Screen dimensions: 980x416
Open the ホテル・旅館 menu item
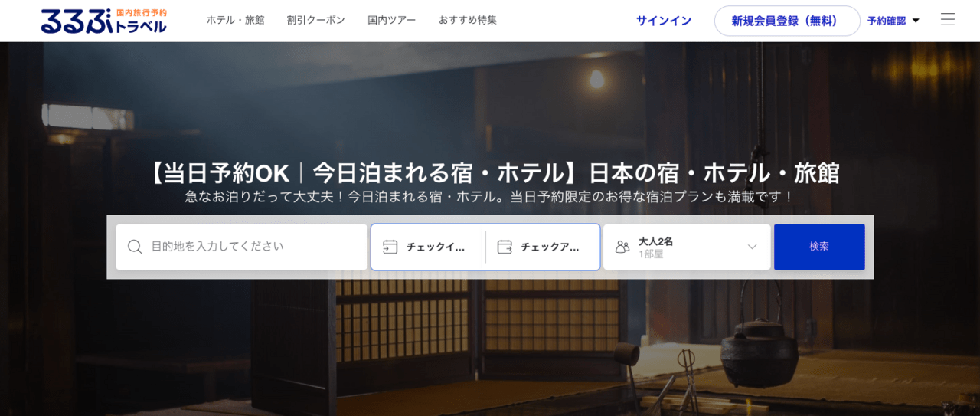235,20
